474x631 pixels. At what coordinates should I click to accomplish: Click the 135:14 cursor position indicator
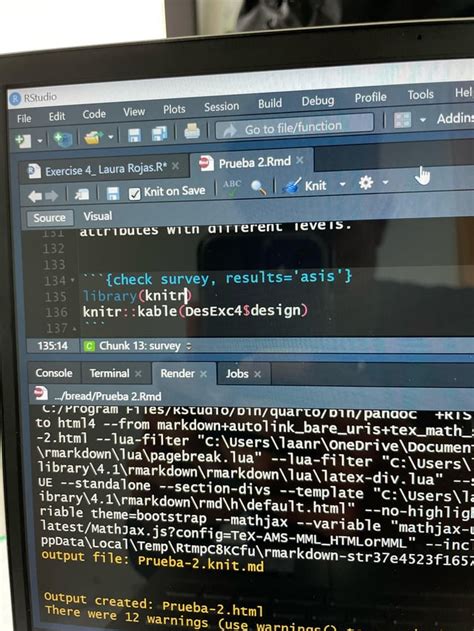tap(53, 346)
